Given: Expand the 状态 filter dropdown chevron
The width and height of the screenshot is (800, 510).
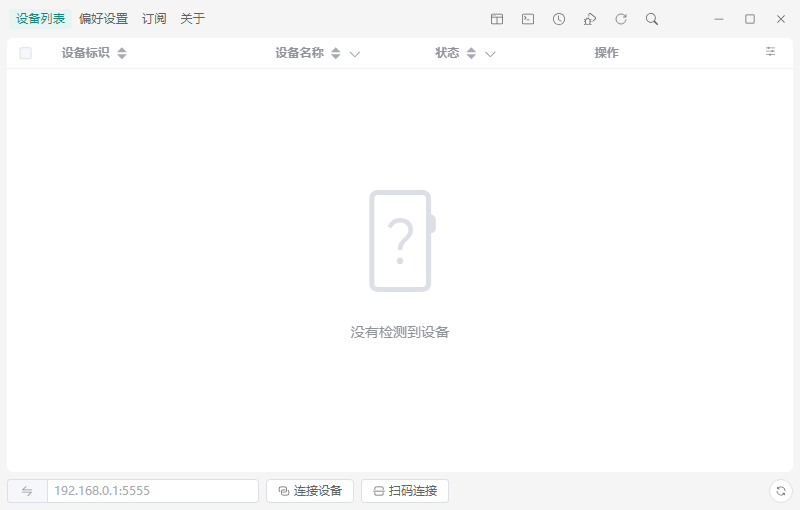Looking at the screenshot, I should click(490, 54).
